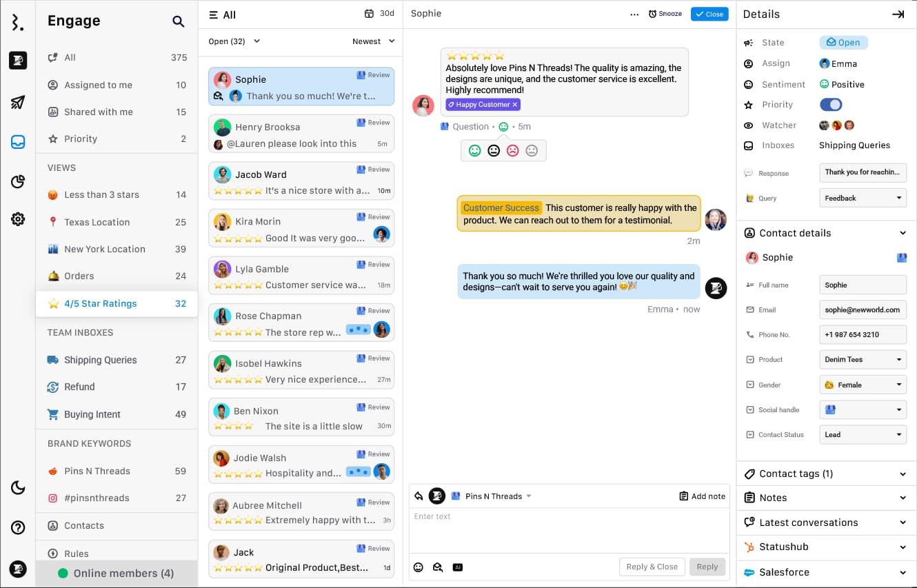The height and width of the screenshot is (588, 917).
Task: Open the search icon beside Engage
Action: pyautogui.click(x=179, y=21)
